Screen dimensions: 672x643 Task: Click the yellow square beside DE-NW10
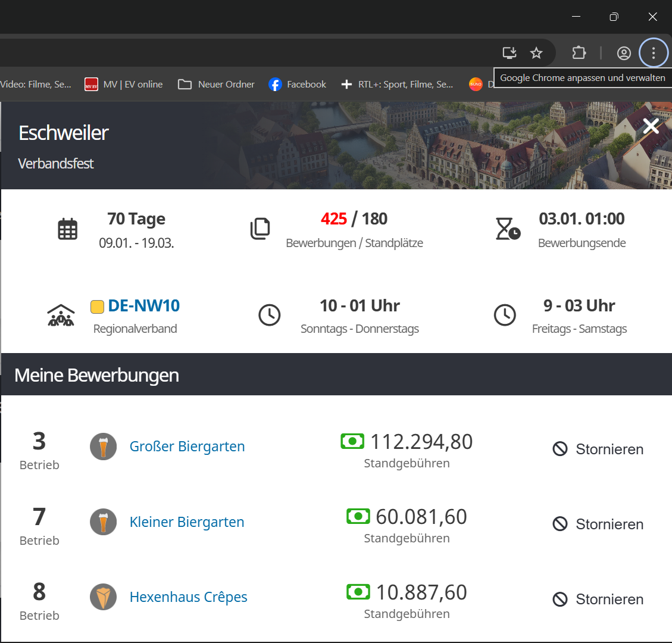coord(97,307)
